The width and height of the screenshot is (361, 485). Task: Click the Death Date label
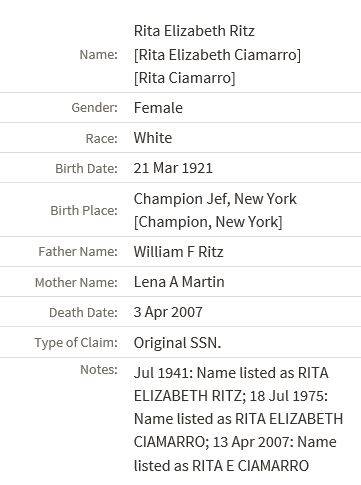pos(83,313)
